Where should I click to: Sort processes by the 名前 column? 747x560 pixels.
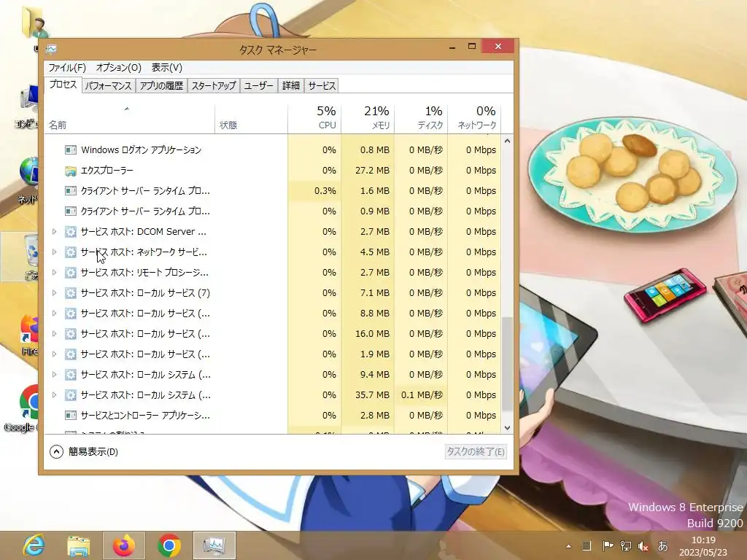(130, 117)
